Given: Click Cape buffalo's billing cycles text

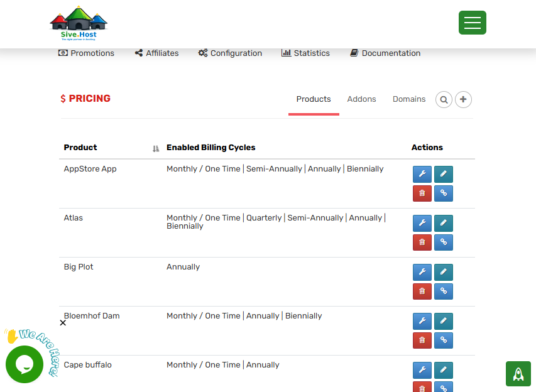Looking at the screenshot, I should (x=223, y=364).
